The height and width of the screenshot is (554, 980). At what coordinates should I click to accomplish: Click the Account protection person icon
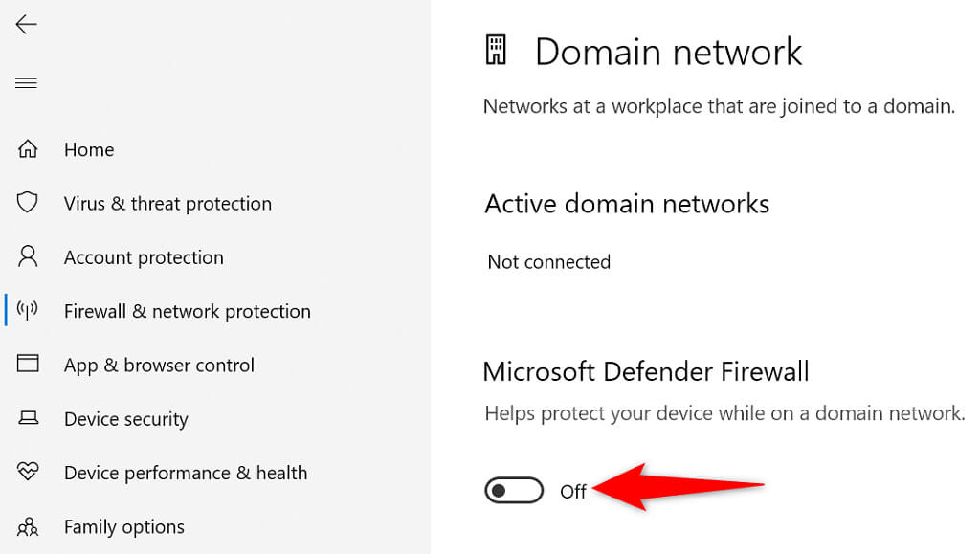point(28,256)
